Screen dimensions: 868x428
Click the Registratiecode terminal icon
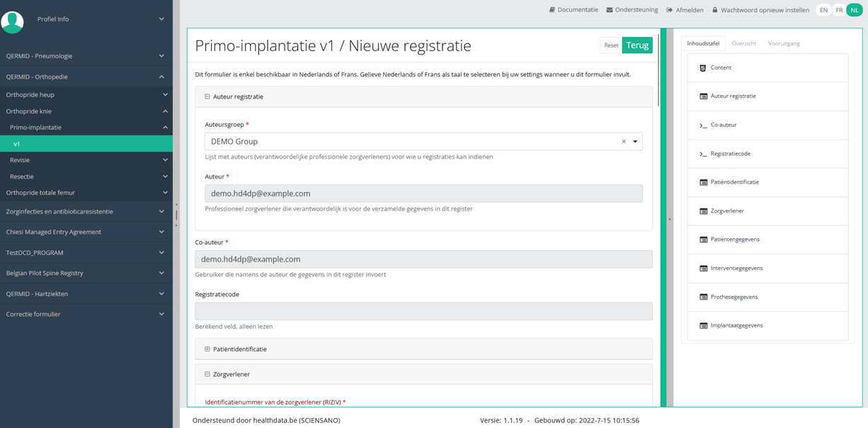coord(702,154)
